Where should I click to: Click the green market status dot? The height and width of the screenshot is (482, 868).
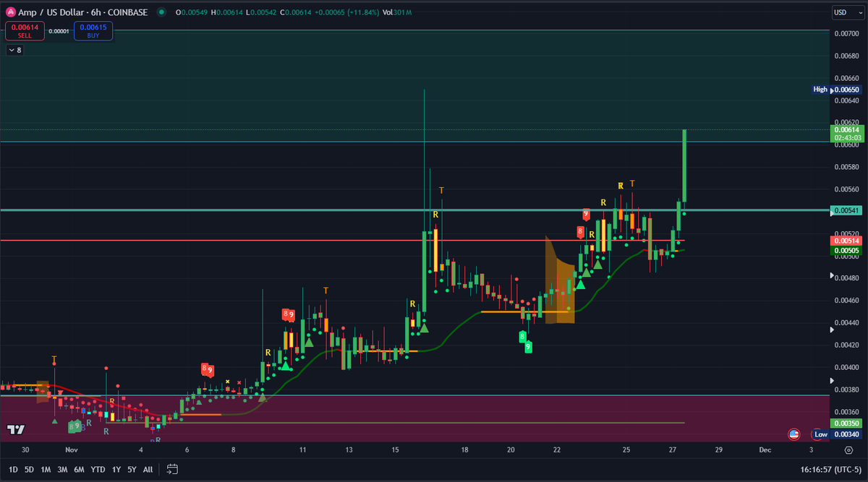click(x=160, y=12)
